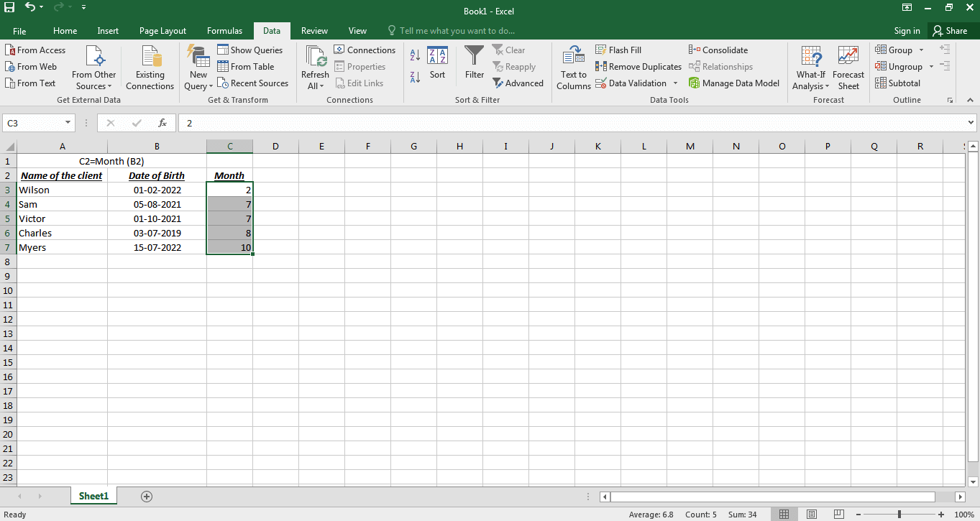Open Text to Columns wizard
This screenshot has width=980, height=521.
tap(574, 68)
